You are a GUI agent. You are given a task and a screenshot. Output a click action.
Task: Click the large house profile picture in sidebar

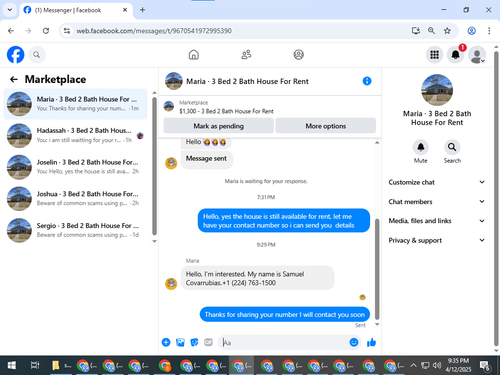pyautogui.click(x=437, y=90)
